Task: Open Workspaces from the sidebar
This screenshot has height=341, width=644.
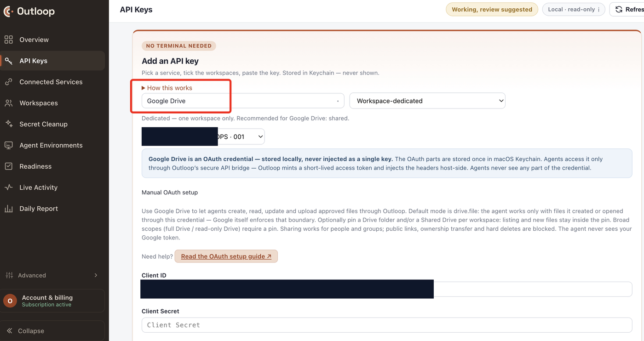Action: point(52,103)
